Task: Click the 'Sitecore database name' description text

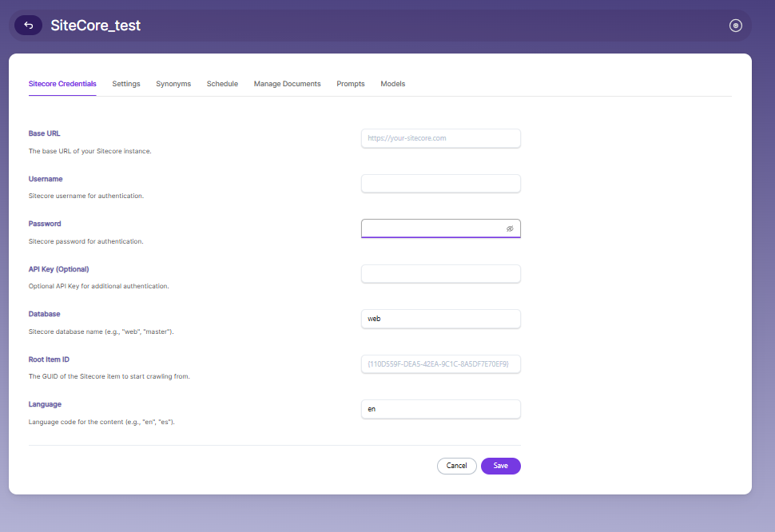Action: [101, 332]
